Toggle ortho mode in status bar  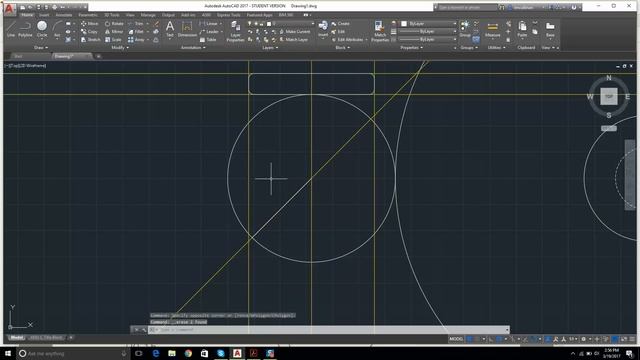pyautogui.click(x=491, y=339)
